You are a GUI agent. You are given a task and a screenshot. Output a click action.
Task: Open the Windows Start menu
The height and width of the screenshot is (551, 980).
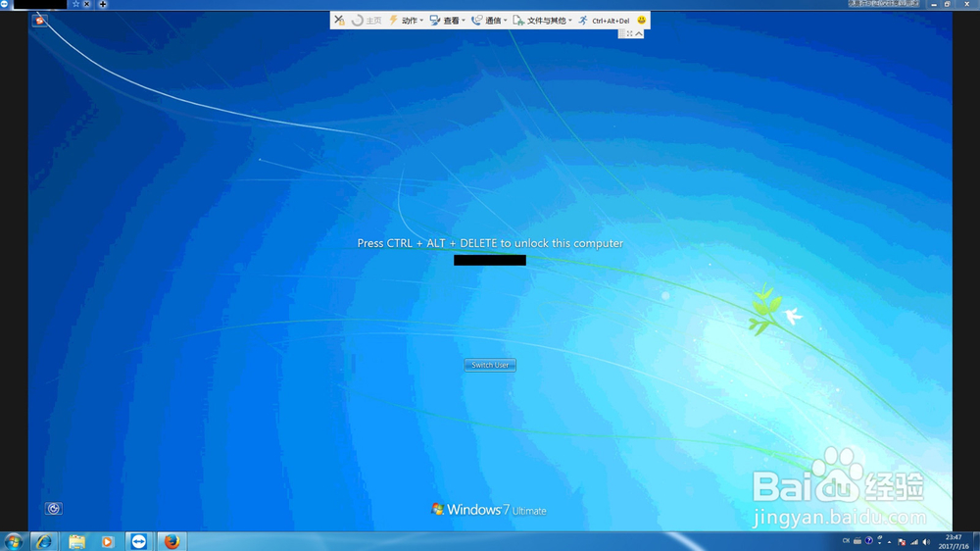pyautogui.click(x=13, y=541)
